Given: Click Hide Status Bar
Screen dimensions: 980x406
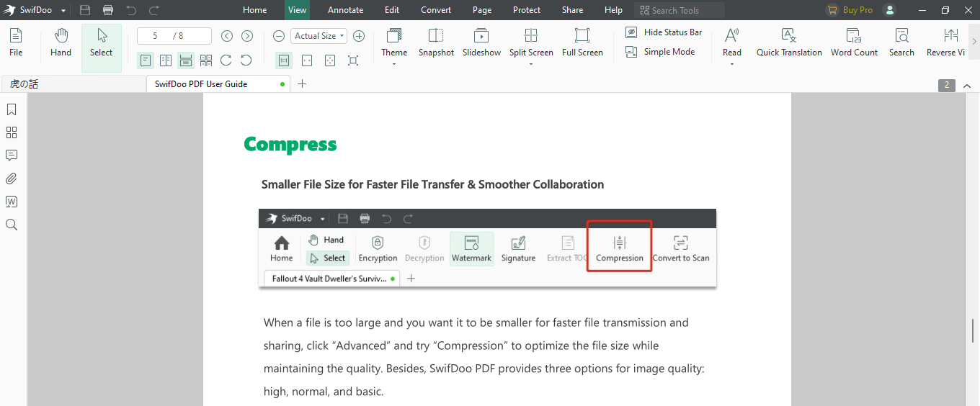Looking at the screenshot, I should [664, 32].
